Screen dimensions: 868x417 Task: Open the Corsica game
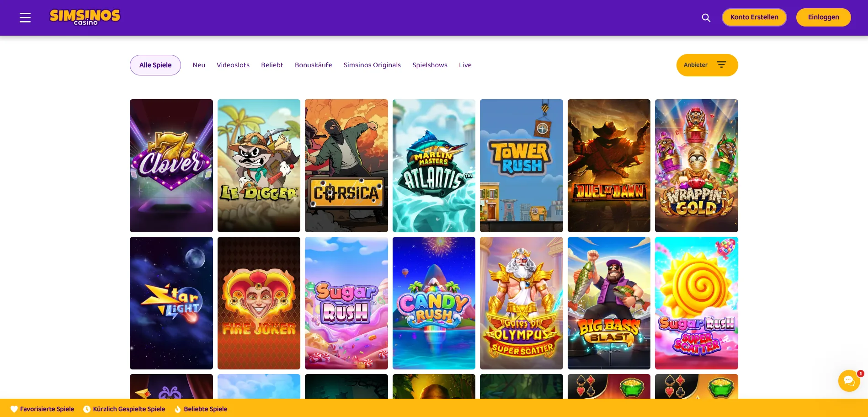[346, 166]
